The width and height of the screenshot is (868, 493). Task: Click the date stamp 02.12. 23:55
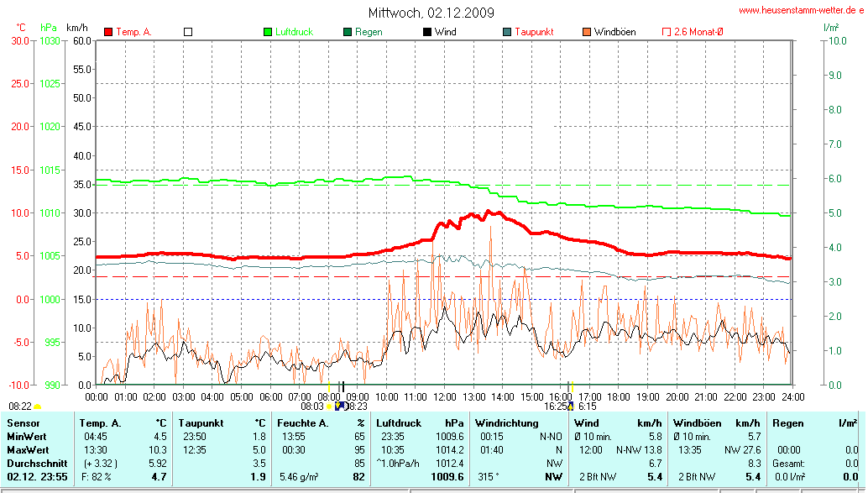point(36,477)
